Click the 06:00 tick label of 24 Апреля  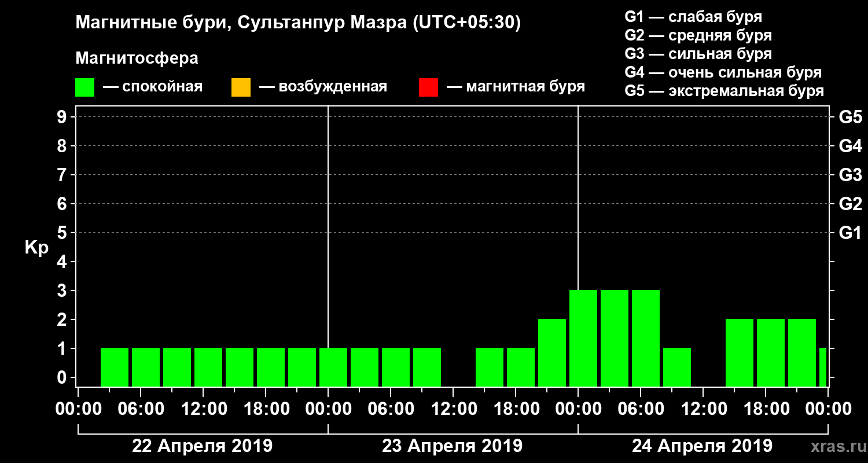641,409
